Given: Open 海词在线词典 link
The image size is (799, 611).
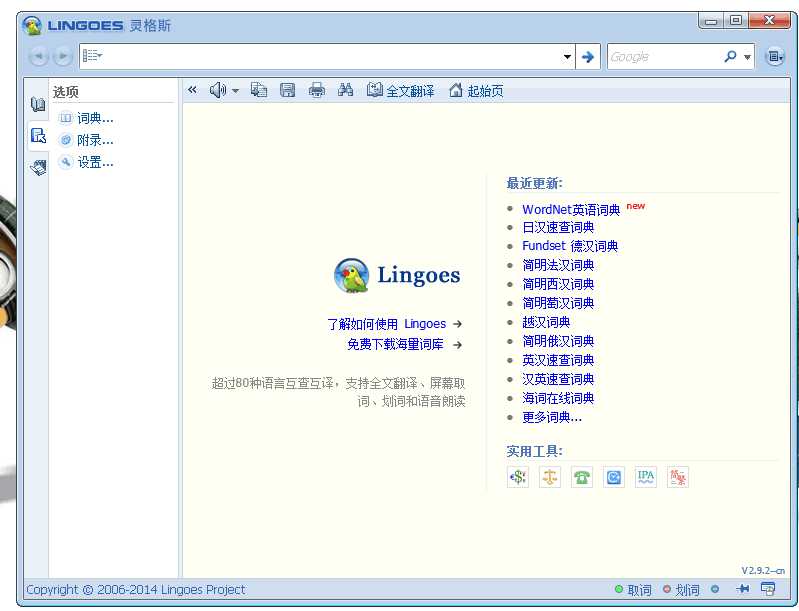Looking at the screenshot, I should click(x=558, y=399).
